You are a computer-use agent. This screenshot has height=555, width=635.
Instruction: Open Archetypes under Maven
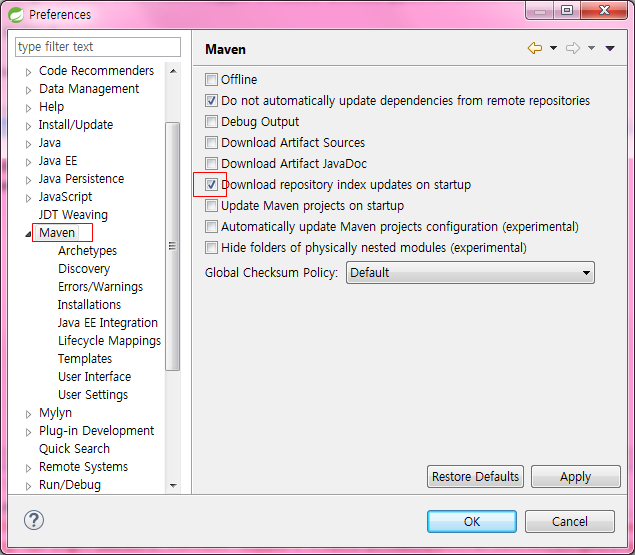tap(87, 251)
